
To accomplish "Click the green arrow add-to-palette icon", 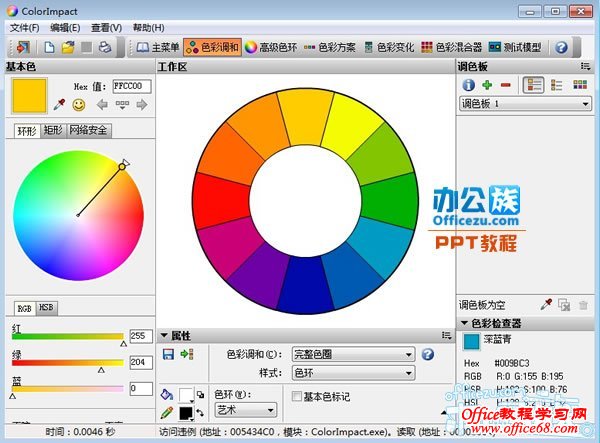I will [187, 354].
